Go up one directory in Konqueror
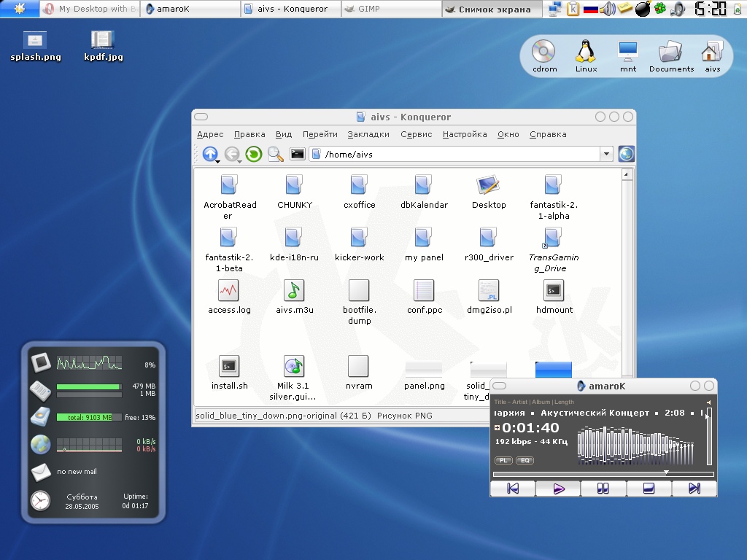The image size is (747, 560). (209, 154)
